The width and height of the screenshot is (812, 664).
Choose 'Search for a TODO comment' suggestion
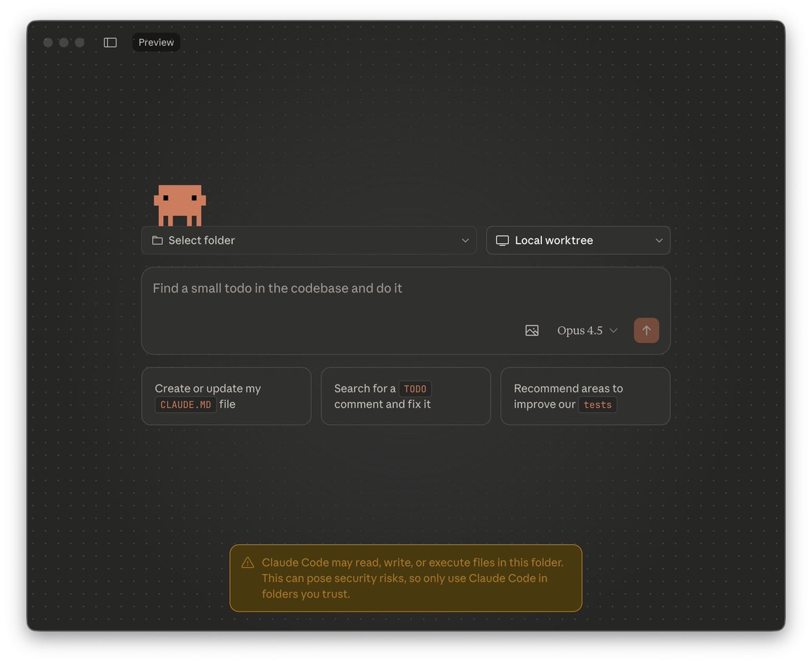pos(406,397)
